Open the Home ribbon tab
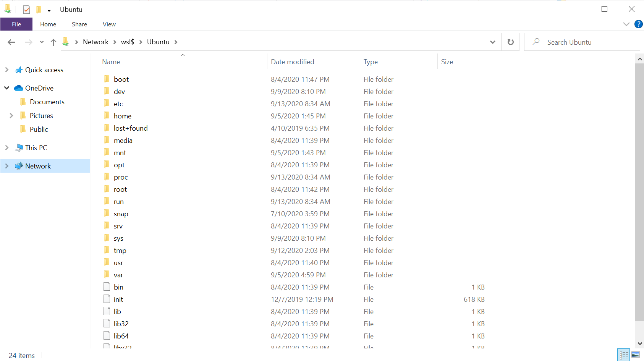 tap(48, 24)
